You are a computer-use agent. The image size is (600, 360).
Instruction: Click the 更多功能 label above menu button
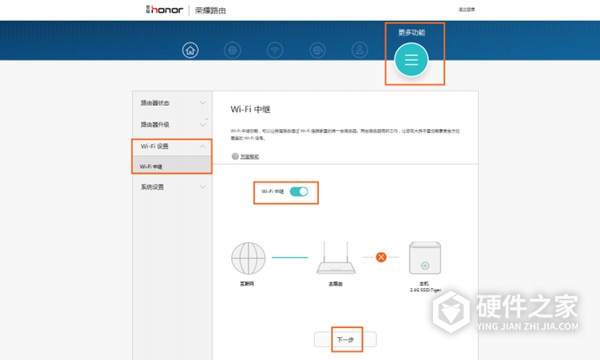pos(412,32)
